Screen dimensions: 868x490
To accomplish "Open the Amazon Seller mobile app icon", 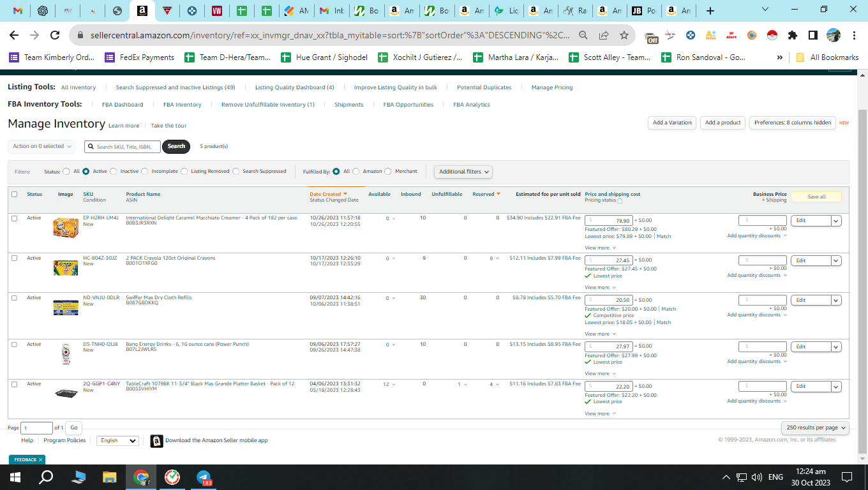I will [156, 441].
